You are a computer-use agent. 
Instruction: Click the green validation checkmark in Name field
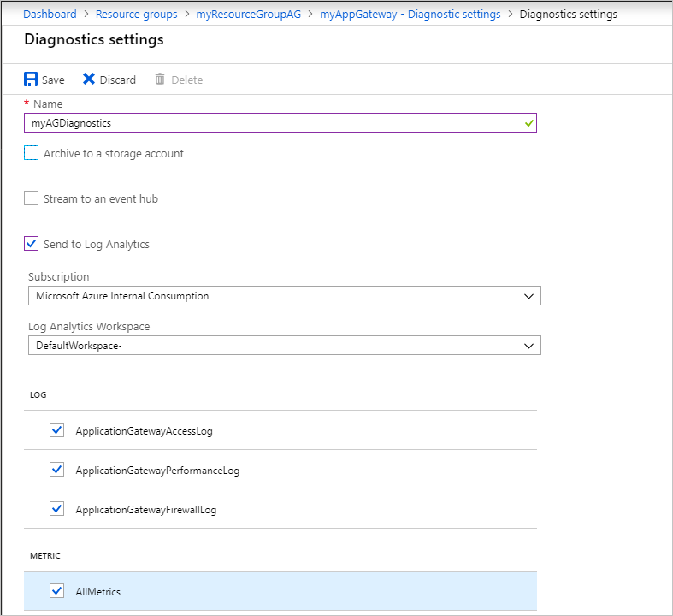coord(529,123)
